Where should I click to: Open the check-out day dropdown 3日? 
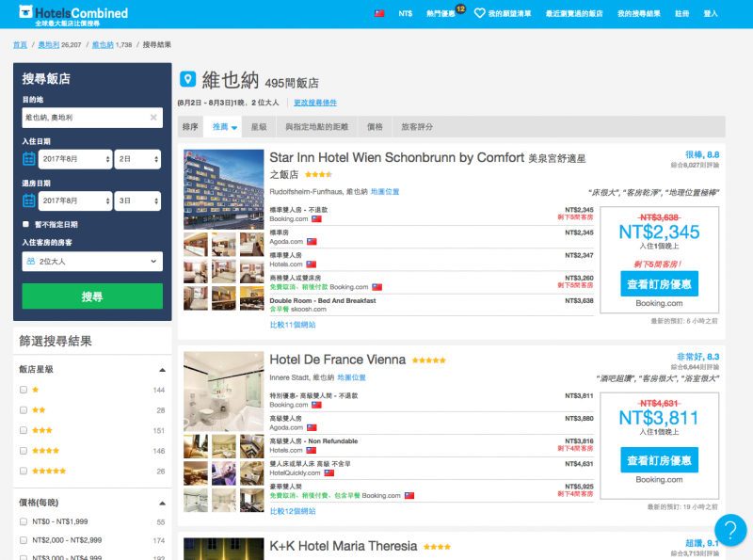point(137,200)
